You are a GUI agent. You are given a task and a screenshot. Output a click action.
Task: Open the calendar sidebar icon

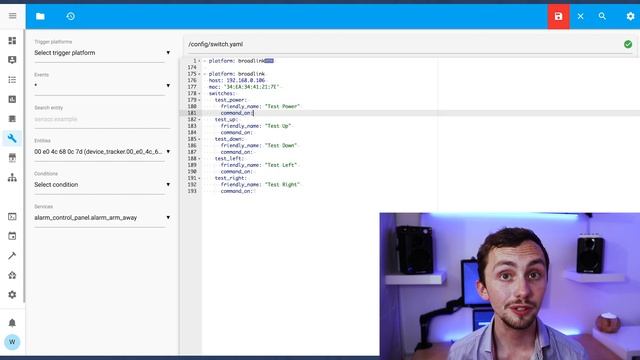click(x=12, y=236)
